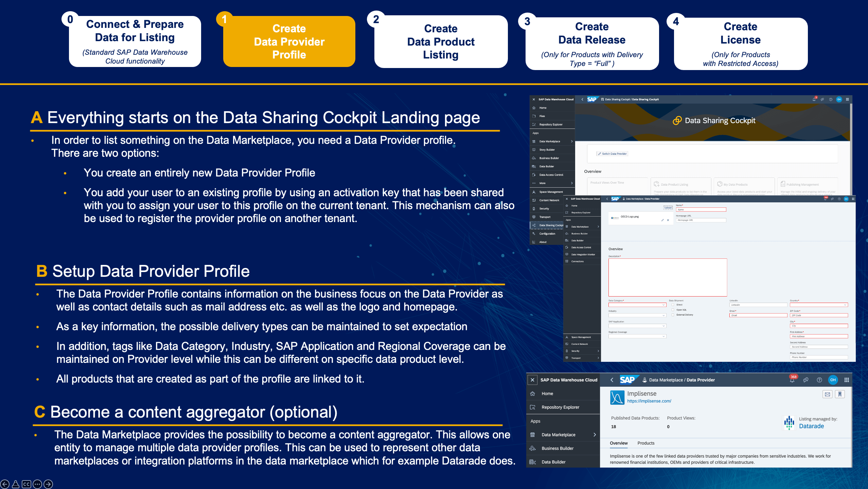Check the Direct data shipment checkbox
Viewport: 868px width, 489px height.
pos(673,305)
